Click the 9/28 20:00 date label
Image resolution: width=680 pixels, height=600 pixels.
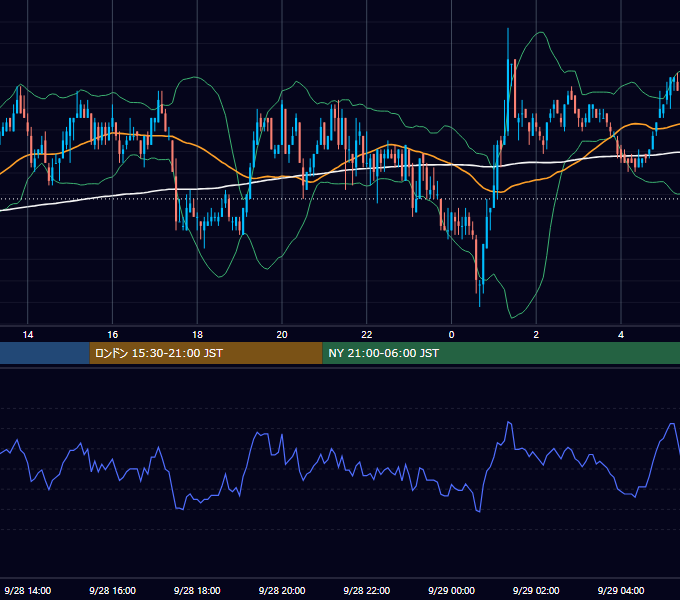tap(282, 590)
